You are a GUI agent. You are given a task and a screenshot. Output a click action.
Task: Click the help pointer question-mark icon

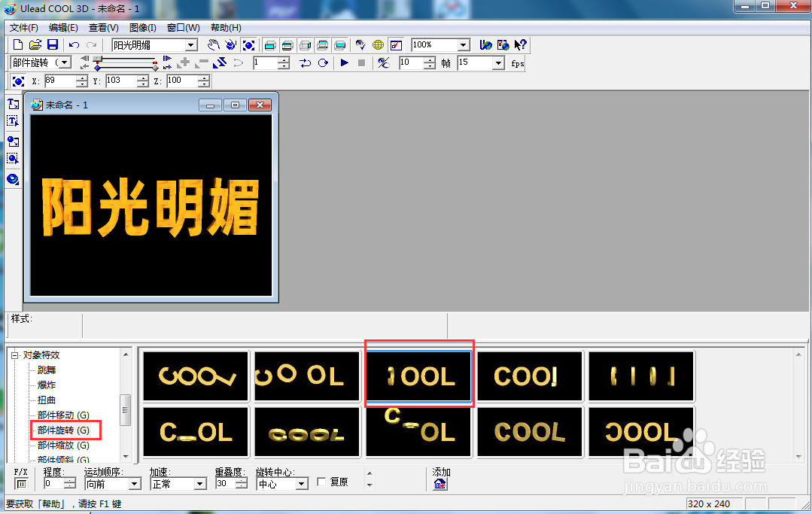pyautogui.click(x=521, y=45)
